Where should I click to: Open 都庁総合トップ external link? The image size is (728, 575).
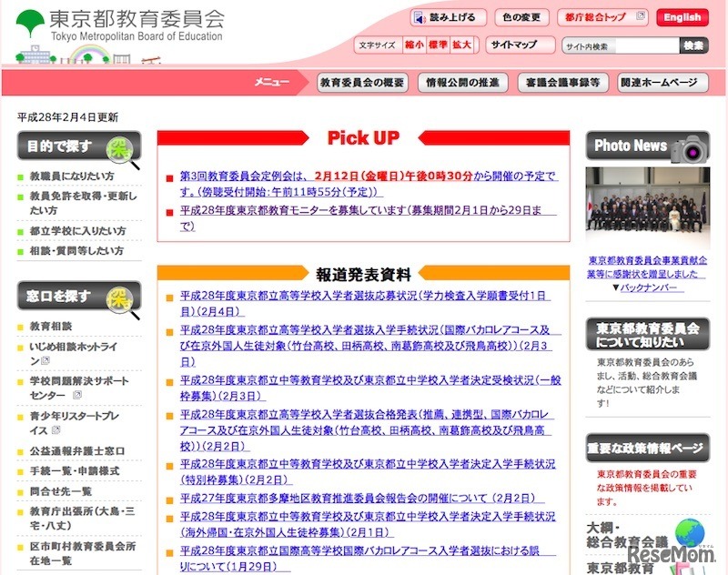(602, 17)
